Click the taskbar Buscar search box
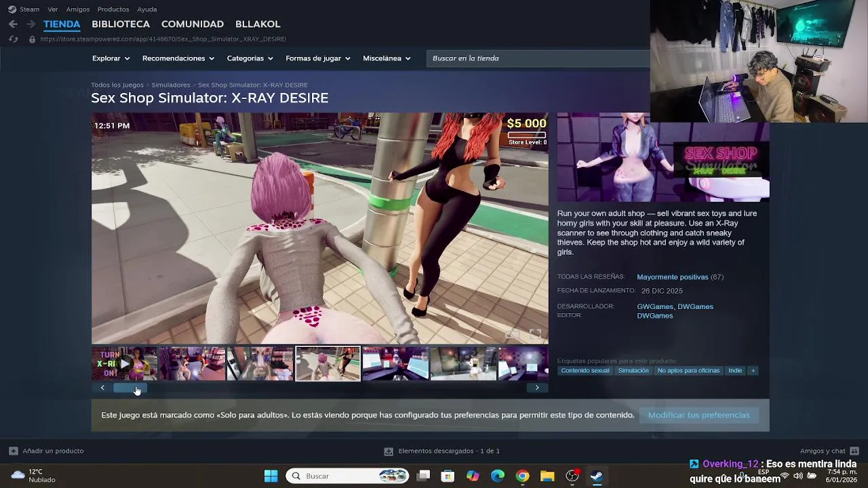The height and width of the screenshot is (488, 868). (x=348, y=476)
